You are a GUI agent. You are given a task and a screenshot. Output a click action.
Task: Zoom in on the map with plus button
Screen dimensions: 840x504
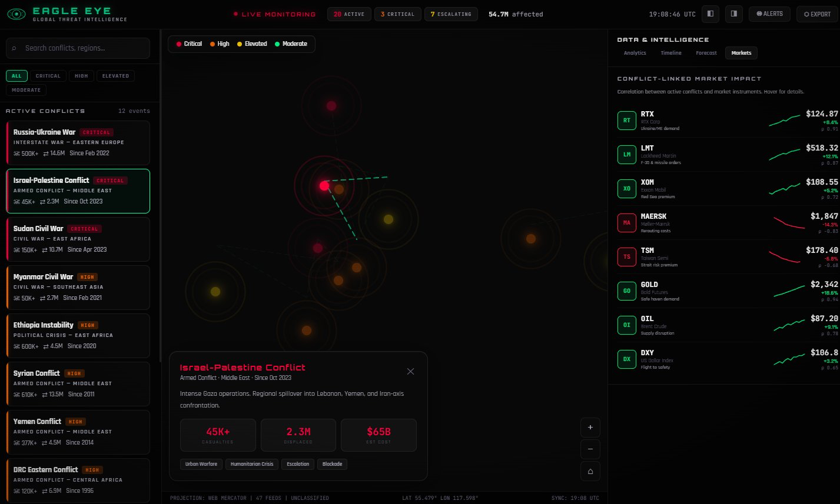point(590,428)
